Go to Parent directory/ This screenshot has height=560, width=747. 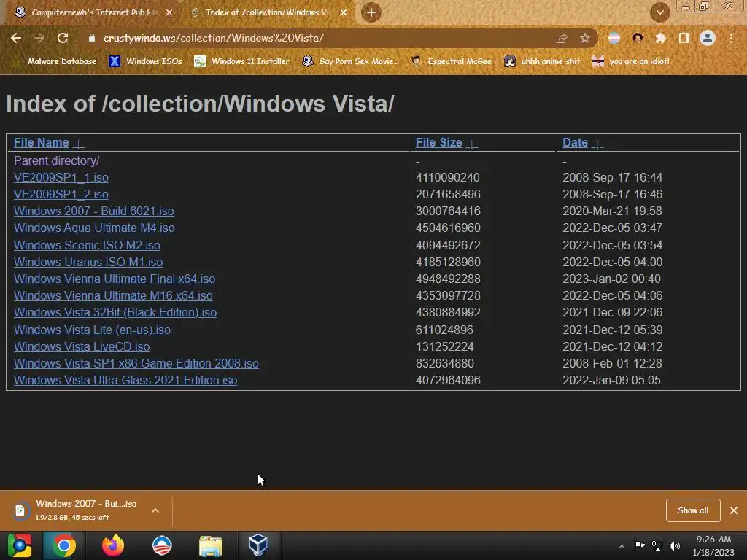pos(56,161)
